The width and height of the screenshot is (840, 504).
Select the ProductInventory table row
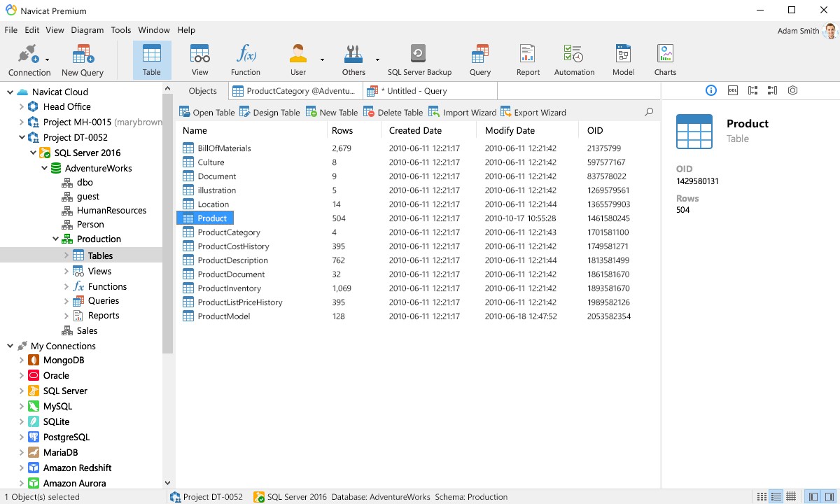[x=418, y=288]
